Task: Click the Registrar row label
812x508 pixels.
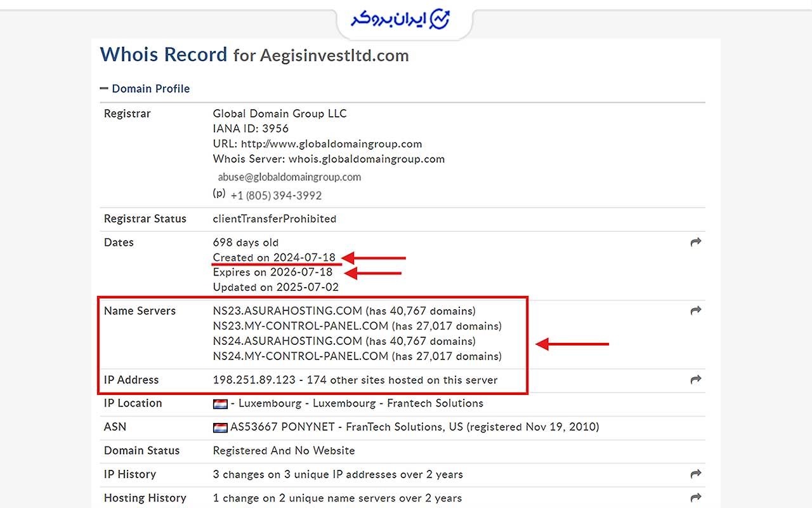Action: pos(128,114)
